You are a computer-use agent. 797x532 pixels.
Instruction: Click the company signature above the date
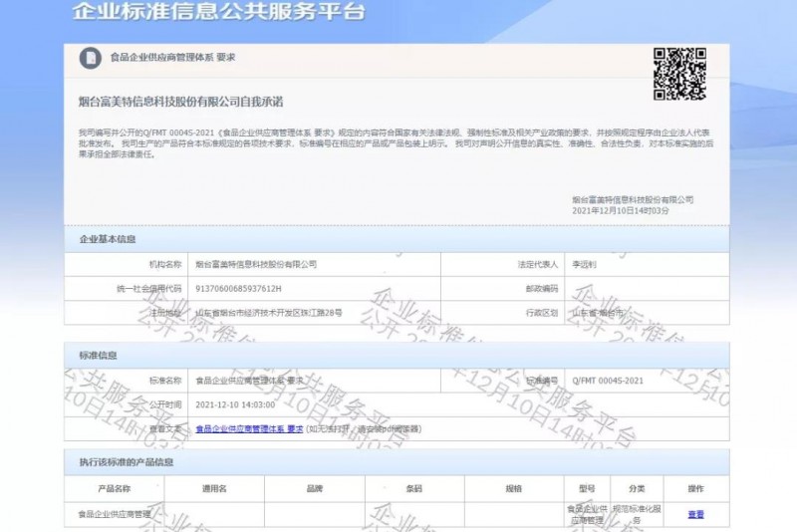point(633,199)
